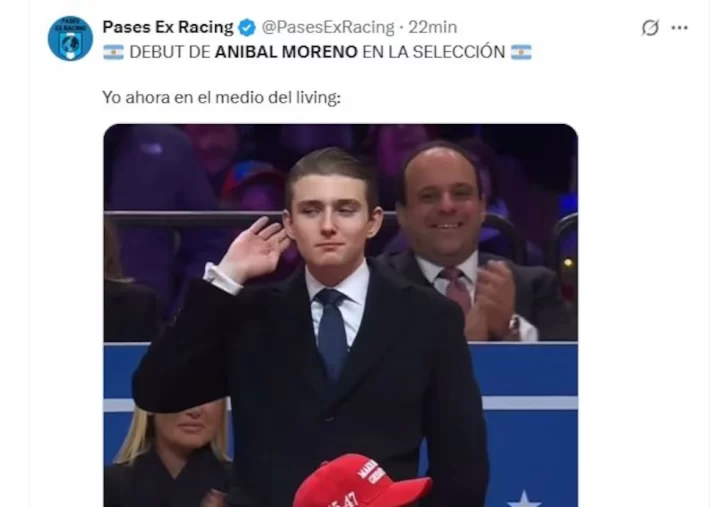Viewport: 728px width, 507px height.
Task: Click the red cap in the media
Action: coord(362,482)
